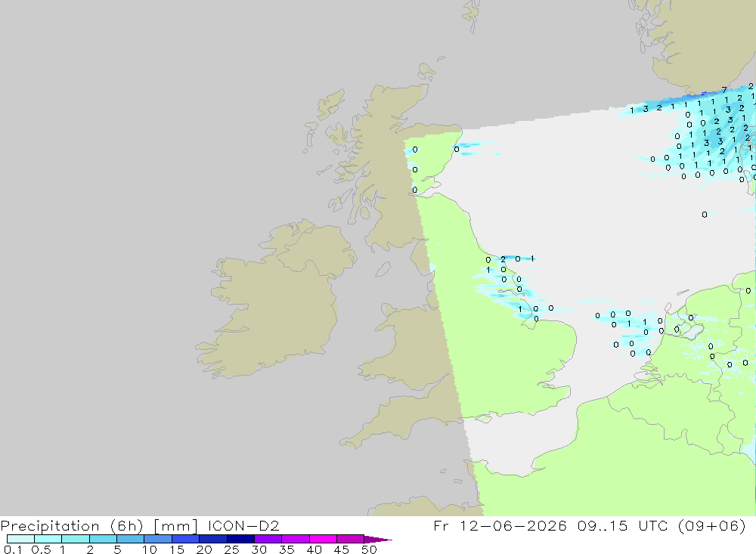Click the 1–2 mm legend color swatch
The image size is (756, 554).
click(x=76, y=539)
